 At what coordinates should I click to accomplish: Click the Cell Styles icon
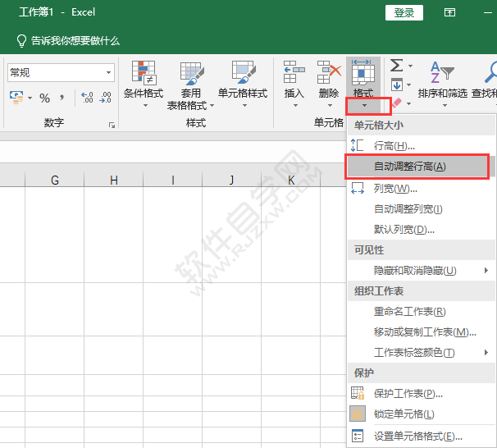coord(243,73)
